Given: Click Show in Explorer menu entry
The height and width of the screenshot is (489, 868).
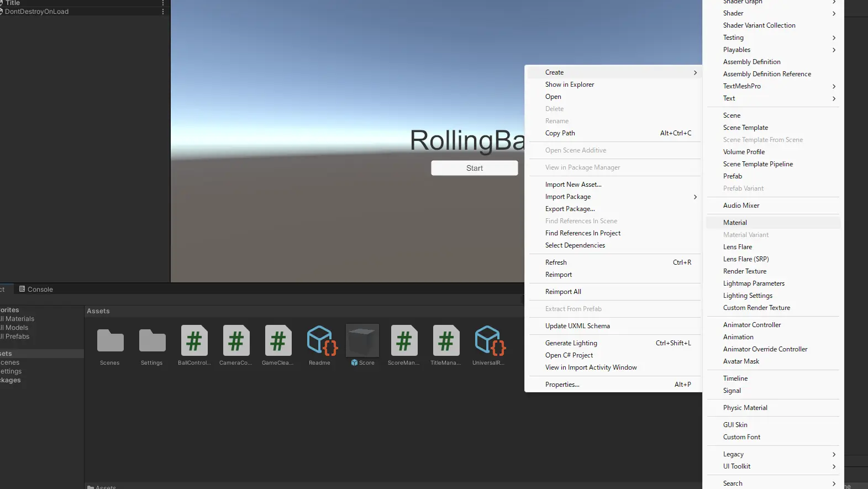Looking at the screenshot, I should coord(570,85).
